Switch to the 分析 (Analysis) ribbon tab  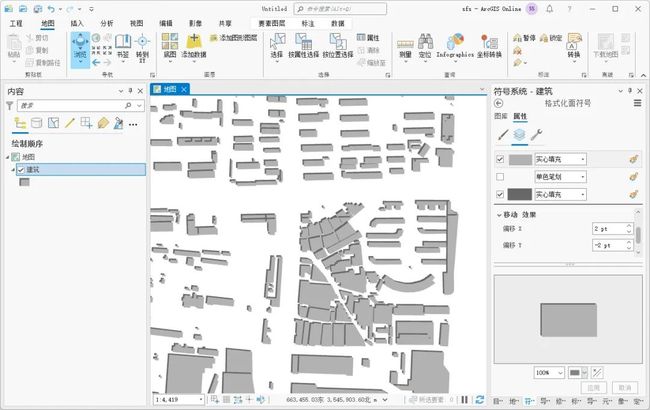pos(107,23)
